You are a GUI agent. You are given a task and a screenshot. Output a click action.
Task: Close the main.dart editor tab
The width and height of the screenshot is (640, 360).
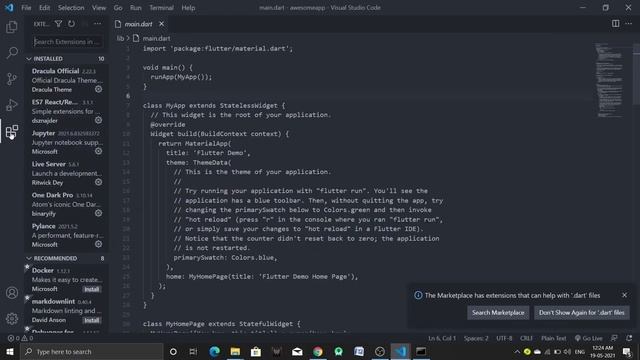[162, 24]
